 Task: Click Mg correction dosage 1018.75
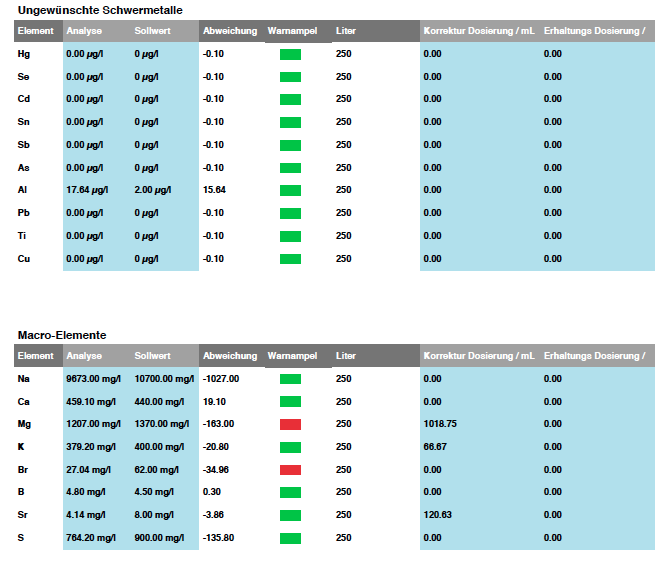click(440, 424)
